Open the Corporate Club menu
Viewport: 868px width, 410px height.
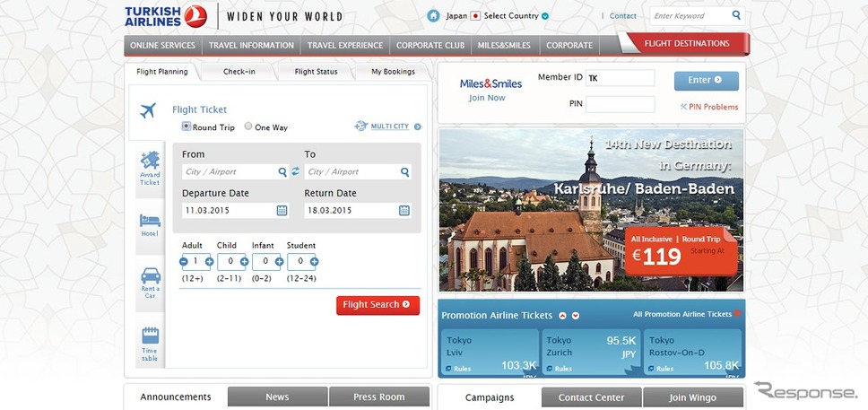[x=430, y=46]
